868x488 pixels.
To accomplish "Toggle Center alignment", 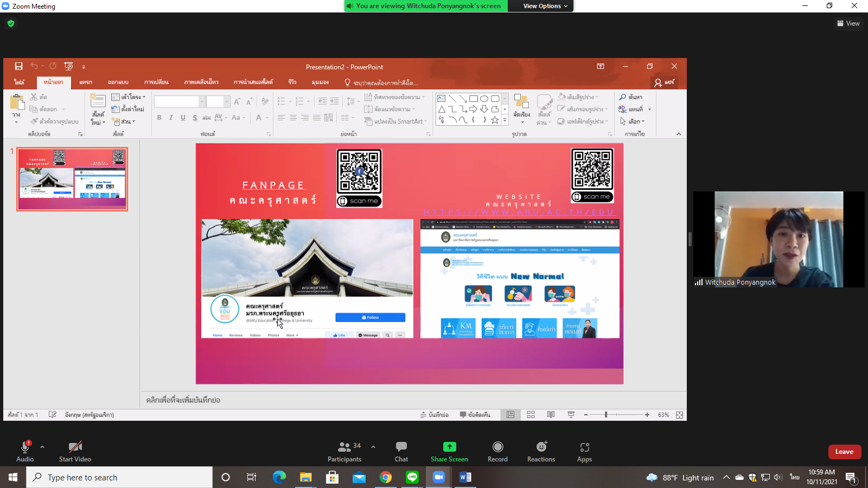I will point(293,118).
